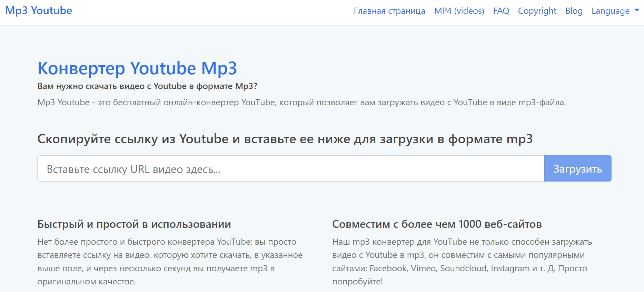Click the text 'Вам нужно скачать видео с Youtube в формате Mp3?'
Viewport: 644px width, 292px height.
[x=147, y=86]
